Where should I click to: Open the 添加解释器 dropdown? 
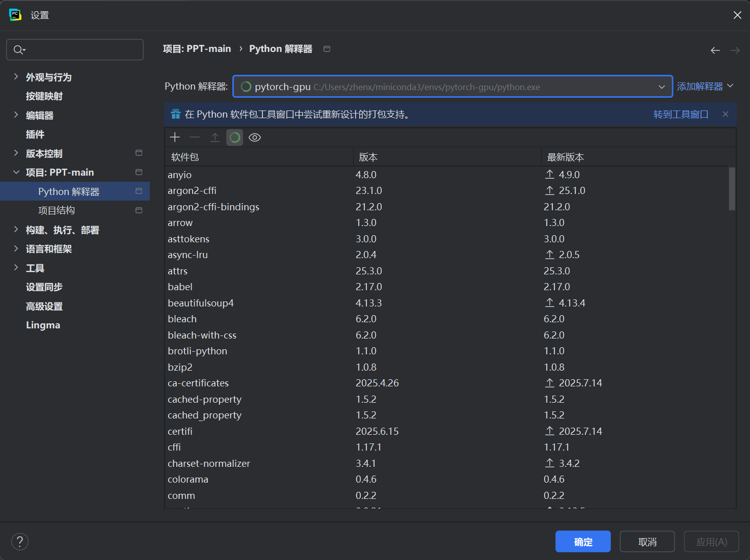point(705,87)
